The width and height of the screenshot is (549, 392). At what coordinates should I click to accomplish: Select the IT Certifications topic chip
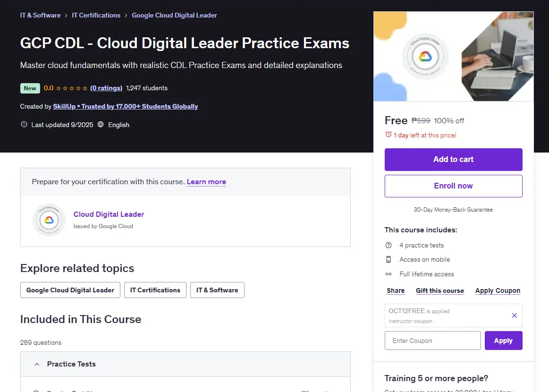pyautogui.click(x=155, y=290)
